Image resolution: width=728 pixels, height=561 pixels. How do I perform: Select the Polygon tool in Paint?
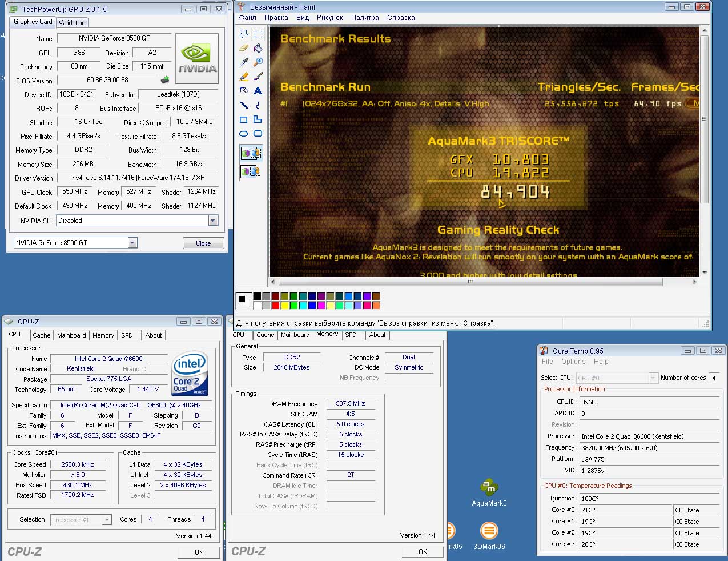[258, 119]
